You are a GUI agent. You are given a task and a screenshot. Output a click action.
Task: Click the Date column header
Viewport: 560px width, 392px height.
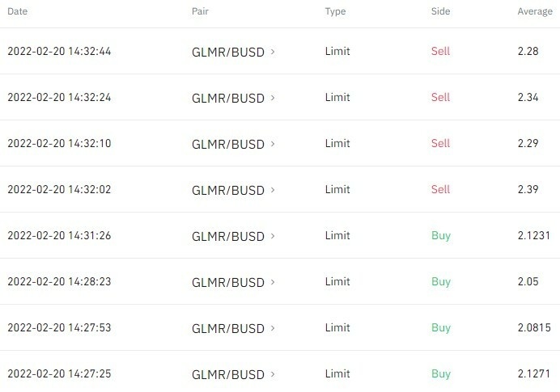point(17,12)
